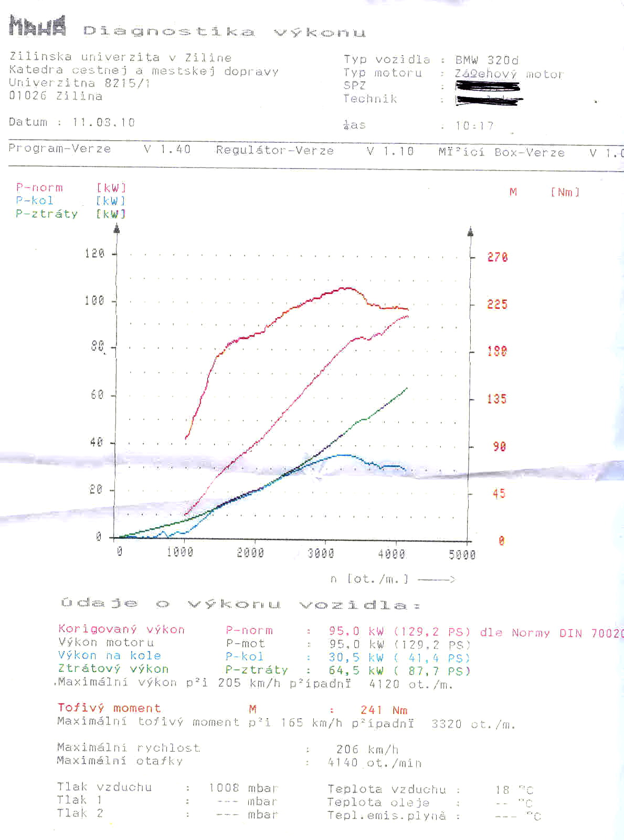Click the maximum speed value 206 km/h
The height and width of the screenshot is (840, 624).
tap(367, 749)
